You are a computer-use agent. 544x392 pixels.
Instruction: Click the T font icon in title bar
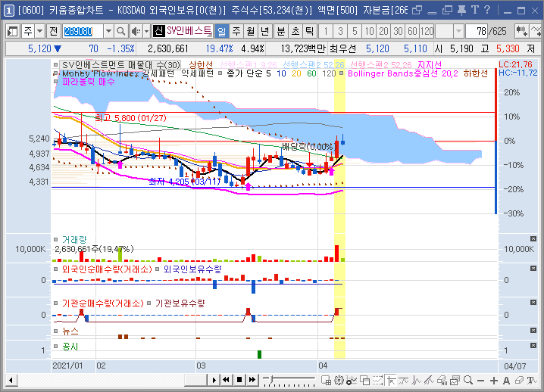point(474,10)
